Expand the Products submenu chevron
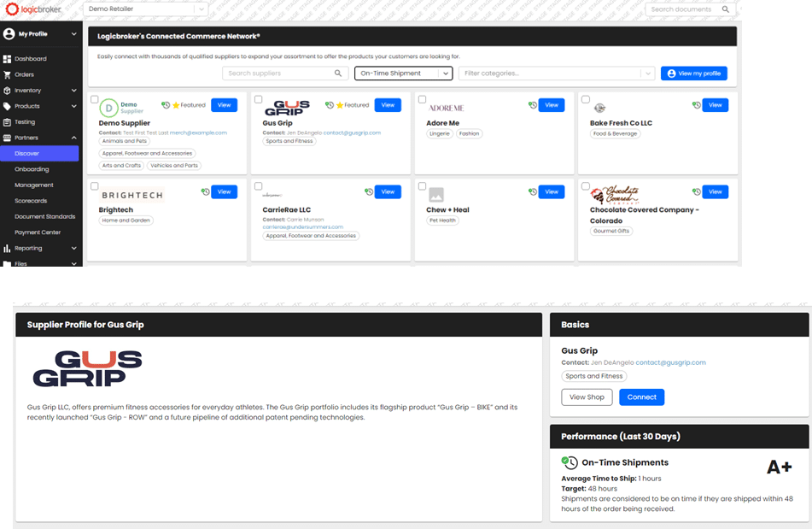The width and height of the screenshot is (812, 529). 74,106
